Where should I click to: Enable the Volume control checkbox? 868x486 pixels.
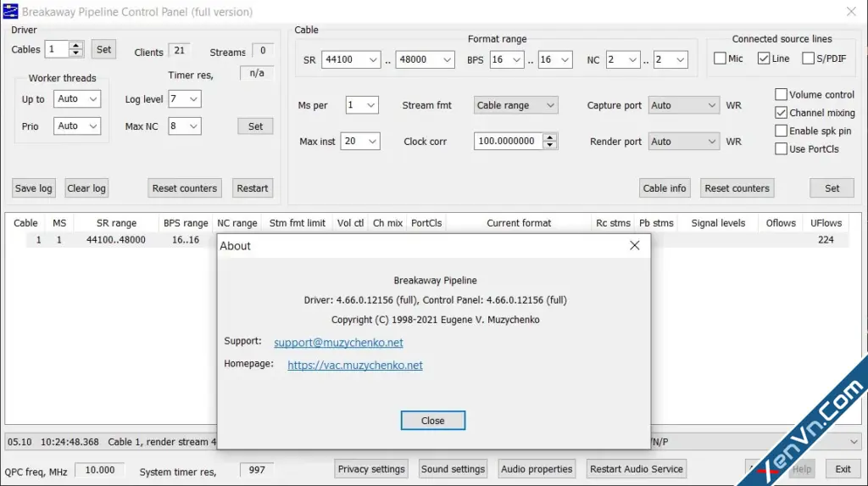click(x=781, y=95)
